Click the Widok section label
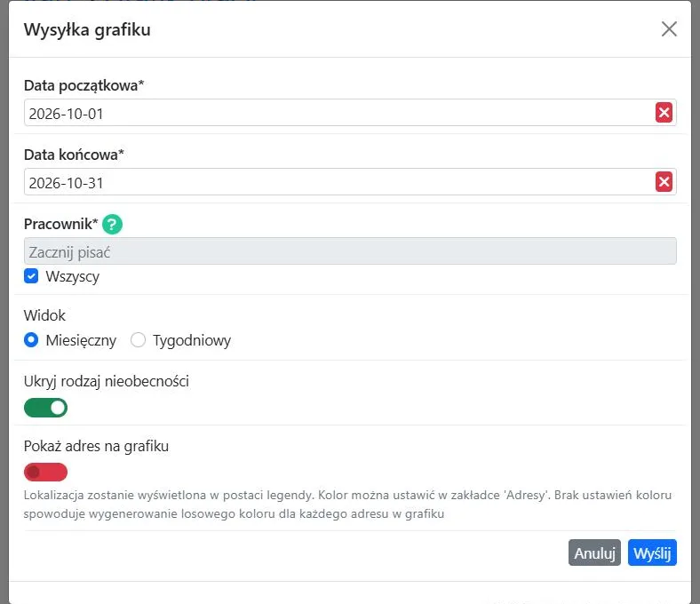 (x=44, y=315)
